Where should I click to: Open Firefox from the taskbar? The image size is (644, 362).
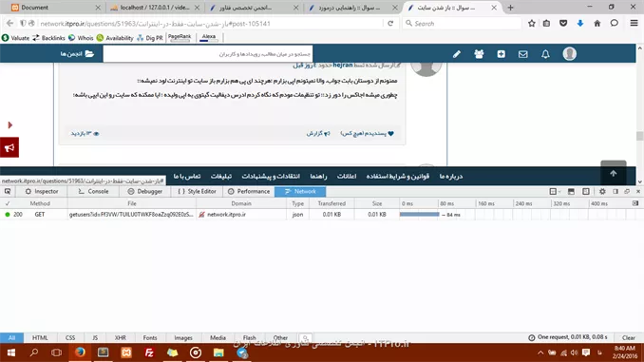click(x=80, y=352)
